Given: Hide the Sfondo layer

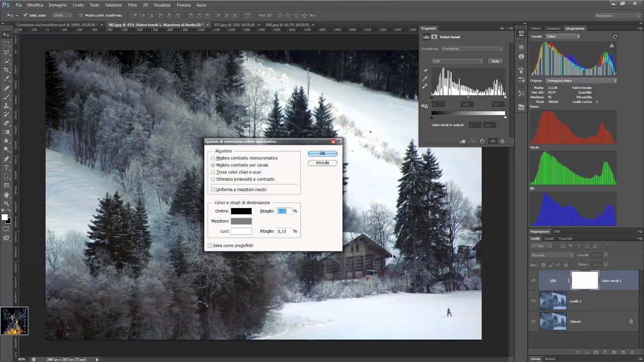Looking at the screenshot, I should pos(533,321).
